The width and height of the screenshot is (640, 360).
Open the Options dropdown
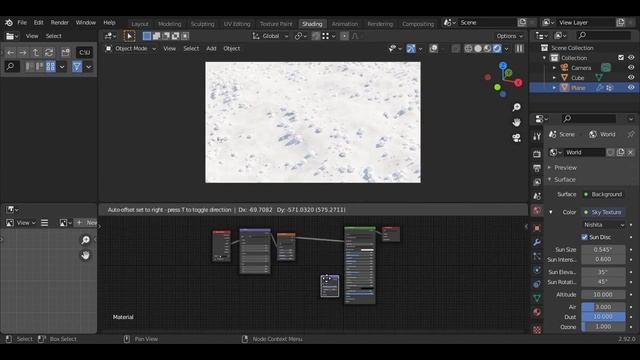509,36
